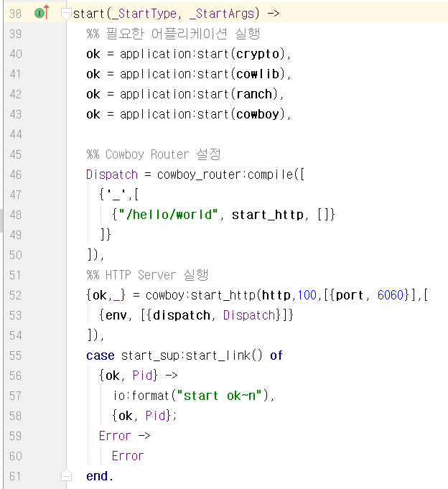Screen dimensions: 448x489
Task: Click Pid variable on line 56
Action: click(x=143, y=376)
